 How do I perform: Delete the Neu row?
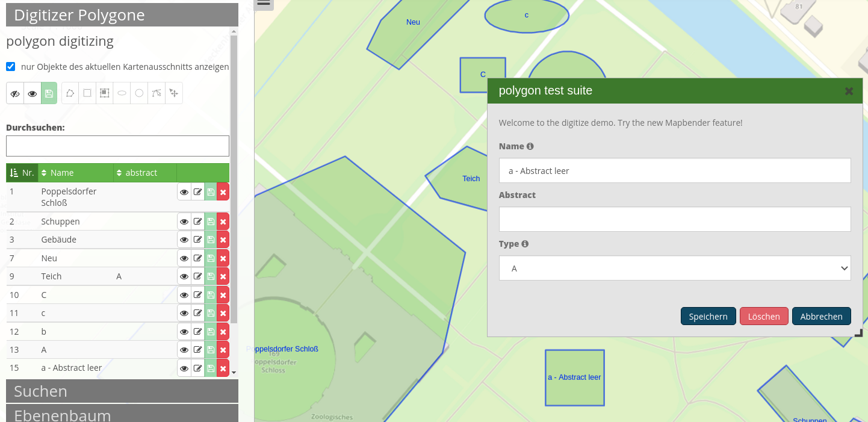[x=223, y=258]
